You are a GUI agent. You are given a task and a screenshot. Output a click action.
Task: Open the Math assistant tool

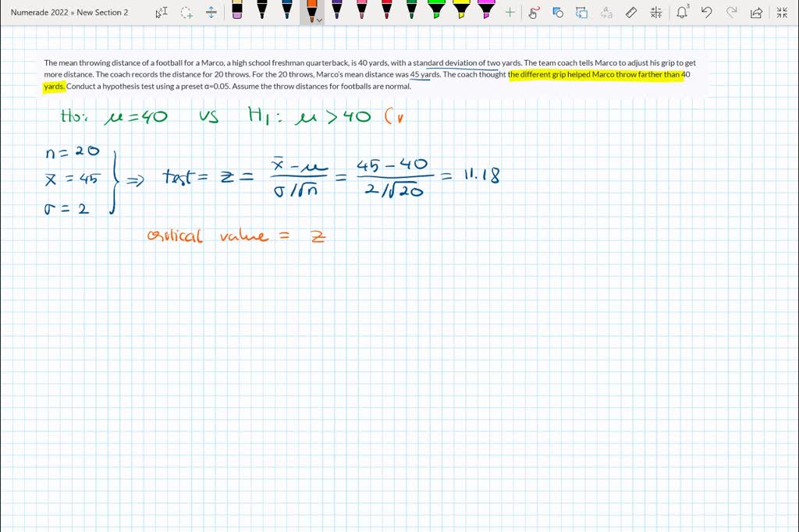pos(656,12)
